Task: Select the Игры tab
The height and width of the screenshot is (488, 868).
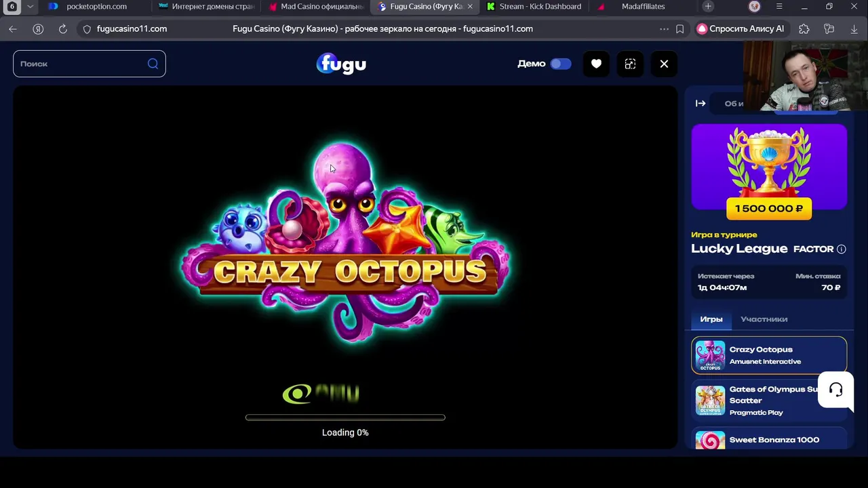Action: pos(711,319)
